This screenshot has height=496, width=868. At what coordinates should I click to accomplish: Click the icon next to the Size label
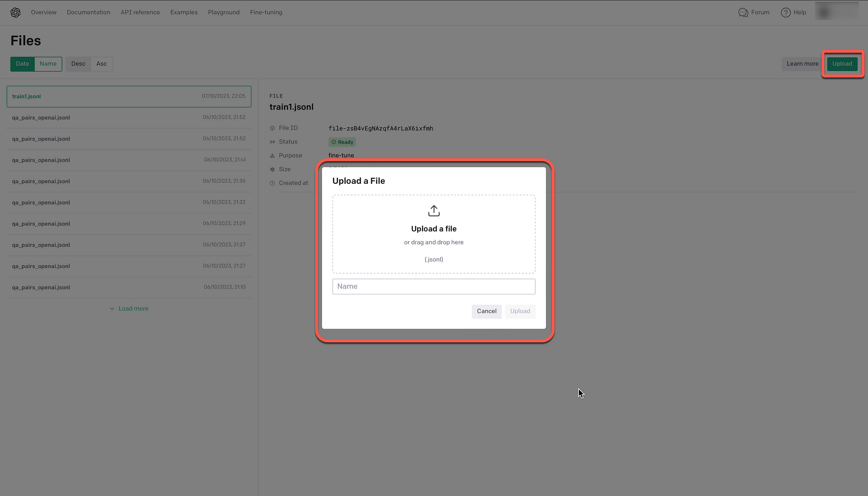coord(272,169)
